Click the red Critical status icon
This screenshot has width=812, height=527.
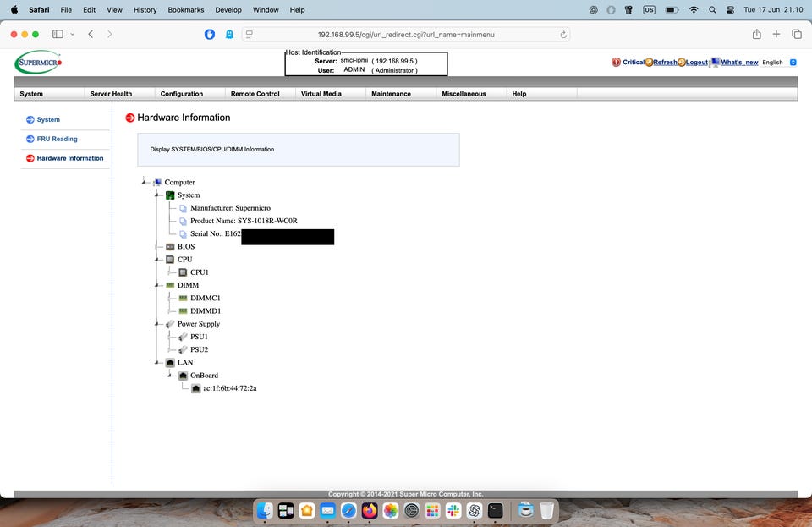tap(616, 62)
